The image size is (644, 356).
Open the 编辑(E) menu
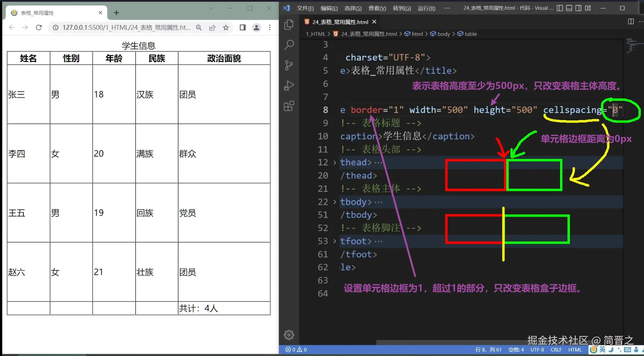(329, 8)
